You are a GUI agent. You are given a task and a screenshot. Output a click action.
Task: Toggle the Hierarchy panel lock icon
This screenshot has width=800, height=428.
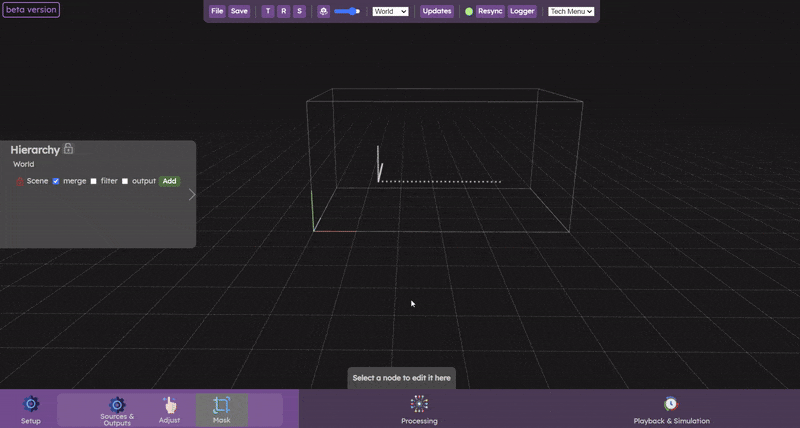[68, 148]
